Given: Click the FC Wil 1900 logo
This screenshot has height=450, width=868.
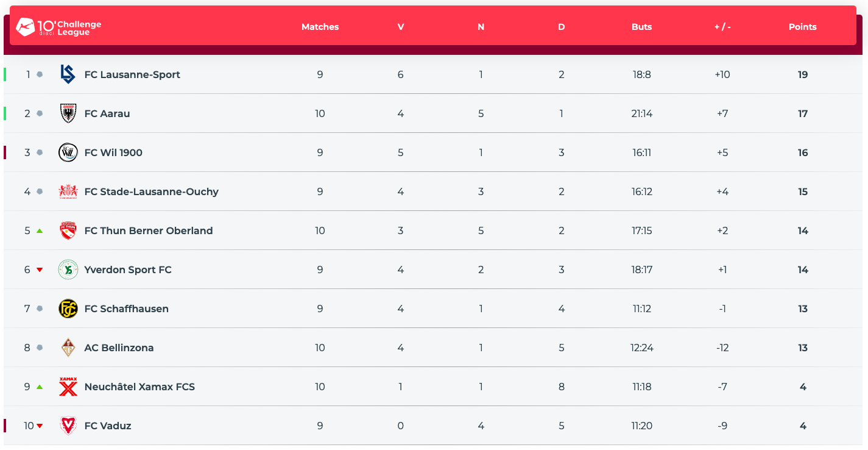Looking at the screenshot, I should [68, 152].
